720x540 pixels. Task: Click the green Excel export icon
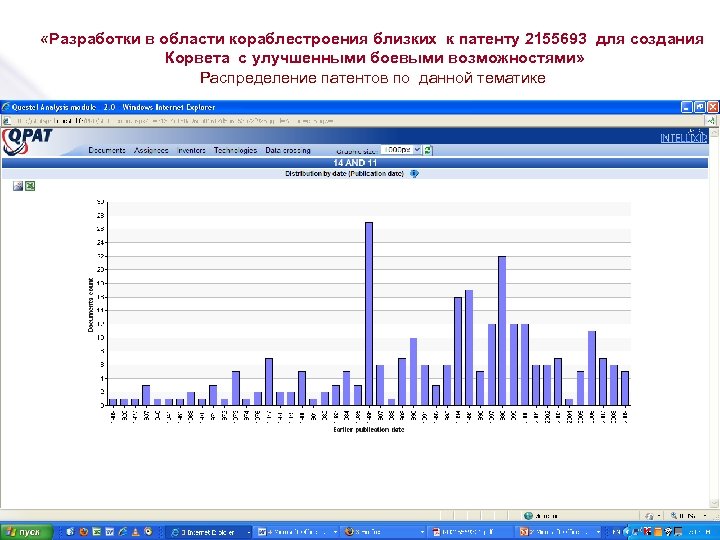point(30,185)
